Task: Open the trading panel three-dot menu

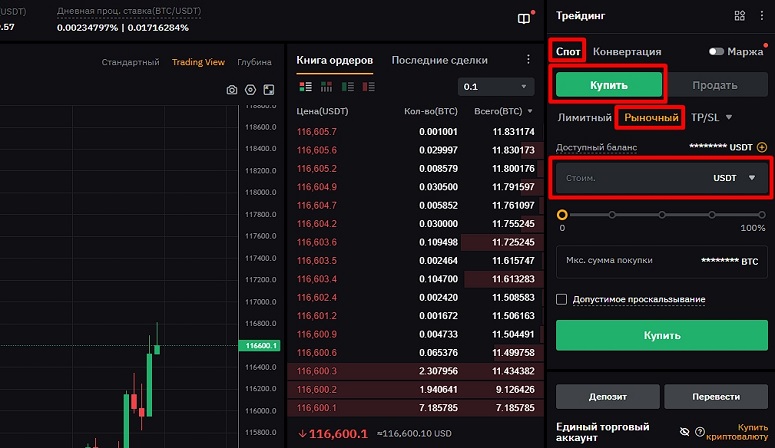Action: [761, 16]
